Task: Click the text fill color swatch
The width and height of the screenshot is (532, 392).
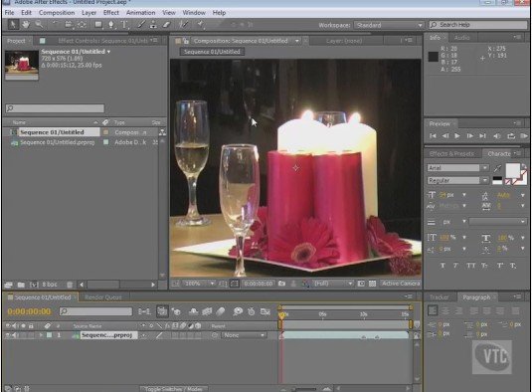Action: tap(513, 170)
